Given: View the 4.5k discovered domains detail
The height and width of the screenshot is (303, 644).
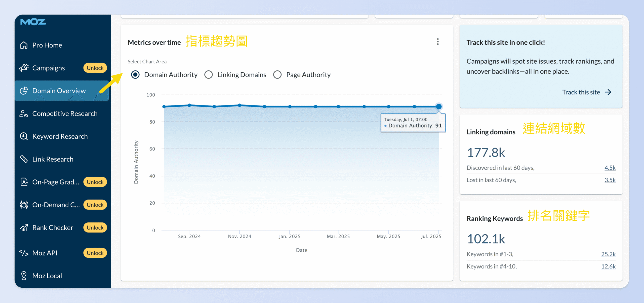Looking at the screenshot, I should coord(610,168).
